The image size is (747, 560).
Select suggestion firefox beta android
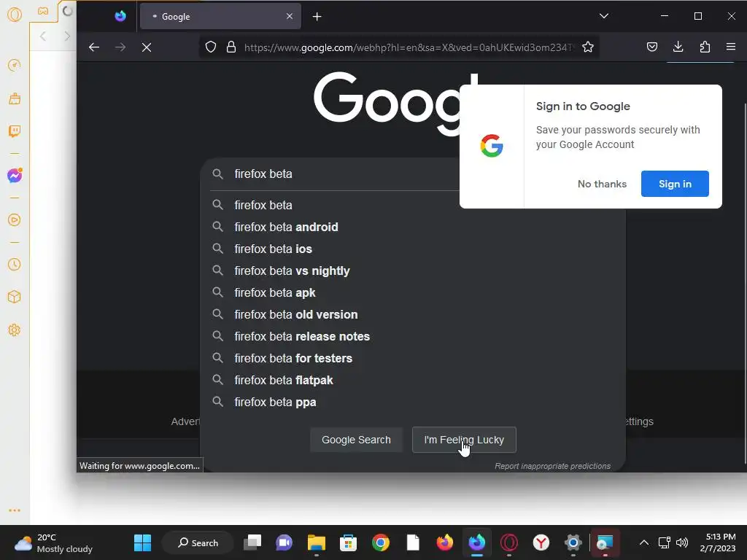413,227
